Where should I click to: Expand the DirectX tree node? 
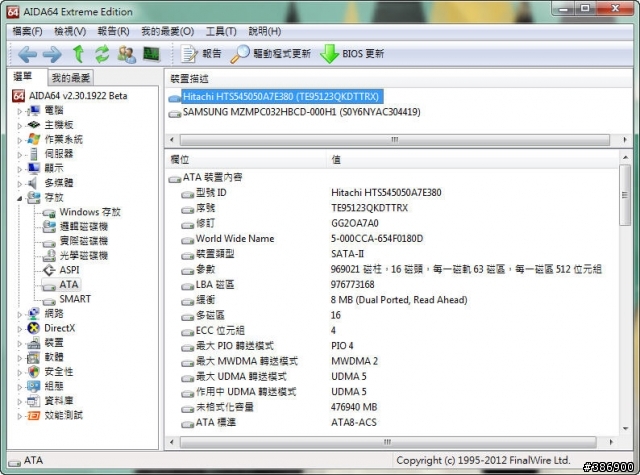coord(19,329)
